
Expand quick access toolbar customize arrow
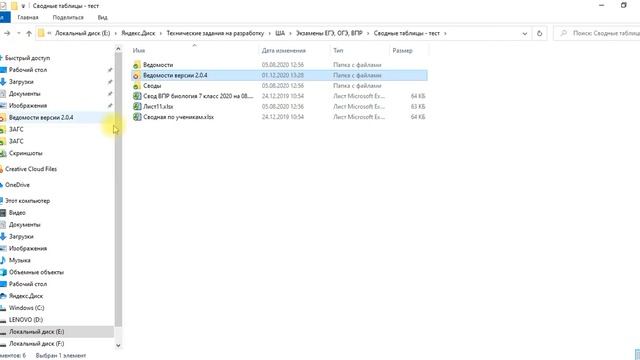coord(23,6)
